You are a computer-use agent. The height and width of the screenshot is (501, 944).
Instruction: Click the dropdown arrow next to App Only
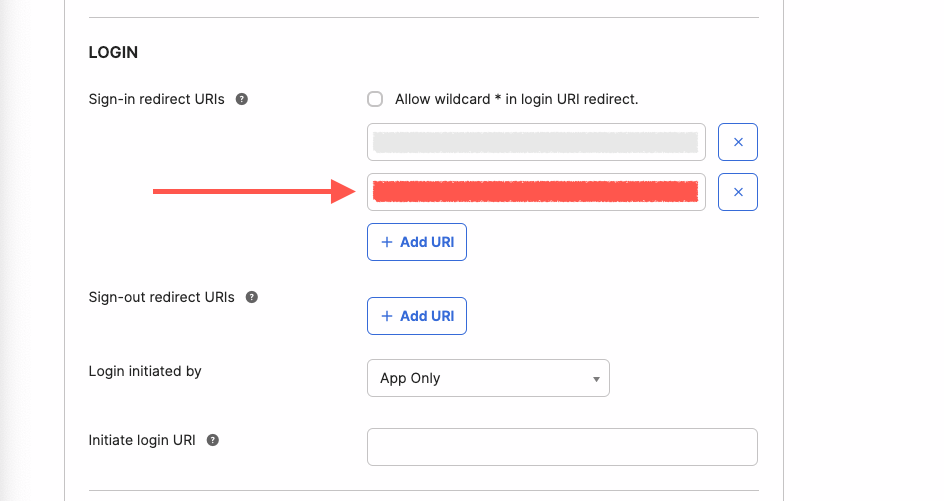[x=596, y=379]
